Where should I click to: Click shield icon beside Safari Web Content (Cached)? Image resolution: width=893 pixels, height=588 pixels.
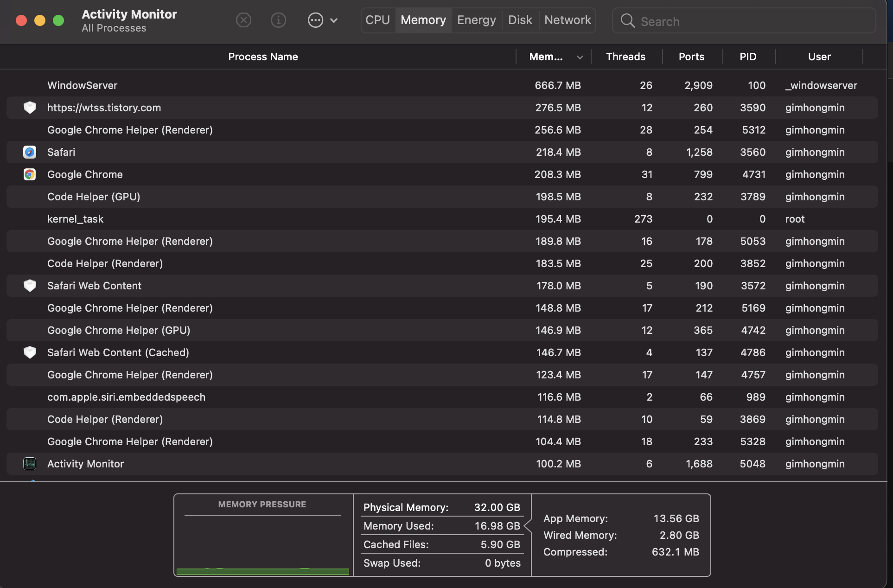coord(30,352)
